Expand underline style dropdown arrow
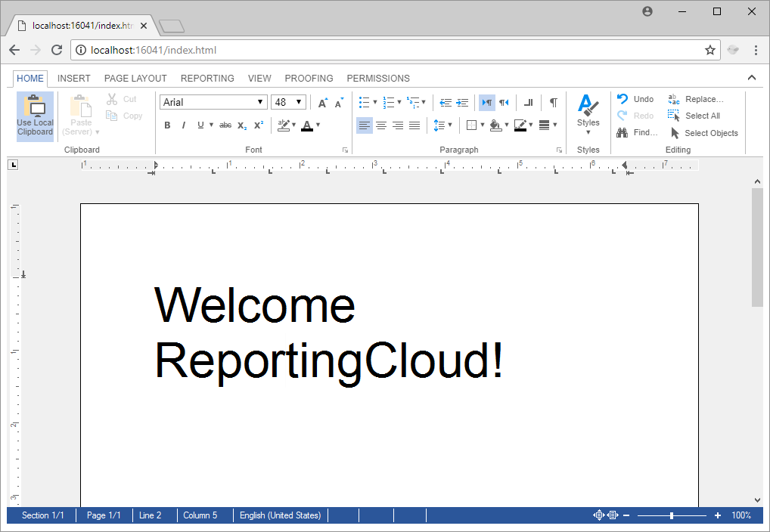 (212, 125)
